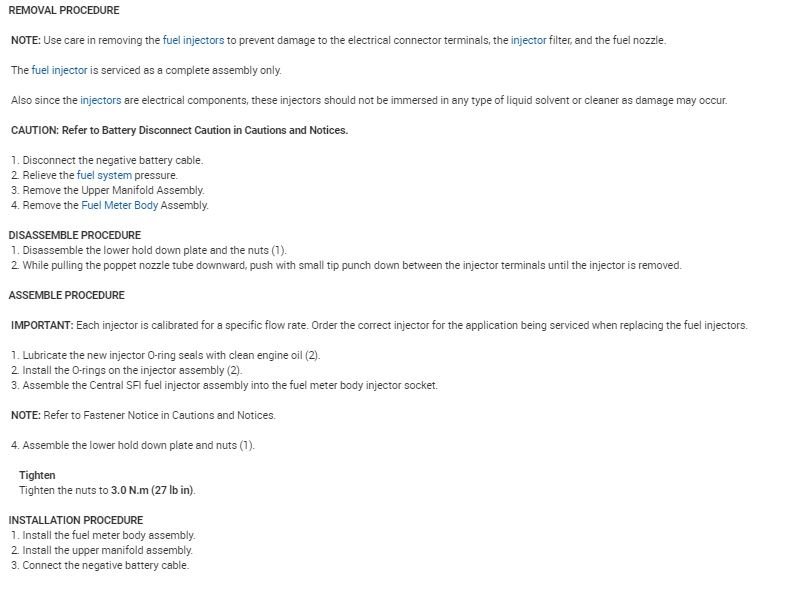Select the ASSEMBLE PROCEDURE heading

[66, 295]
